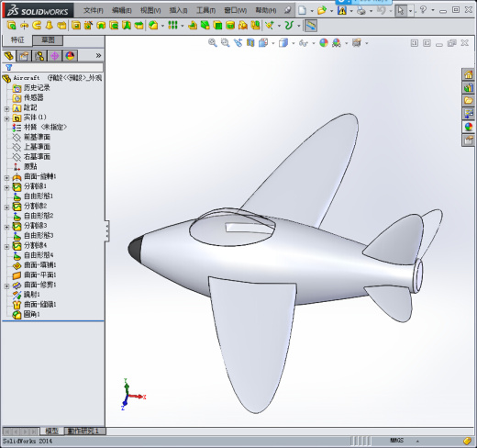Click the Edit Appearance sphere icon in view toolbar
The height and width of the screenshot is (448, 477).
tap(324, 42)
